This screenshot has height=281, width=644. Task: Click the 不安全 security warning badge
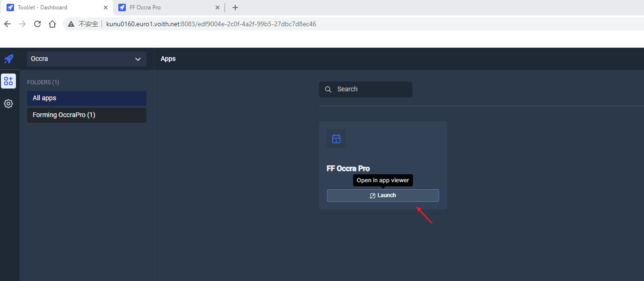click(x=87, y=23)
